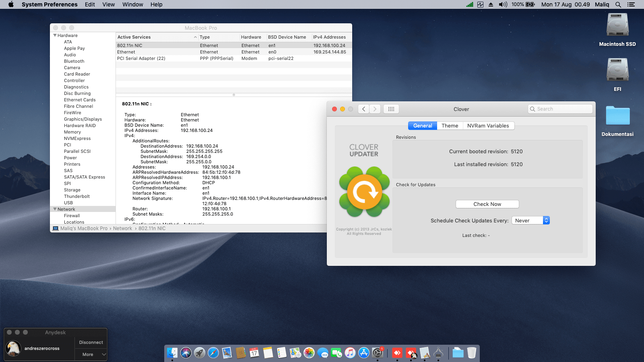
Task: Open the Window menu
Action: (x=132, y=4)
